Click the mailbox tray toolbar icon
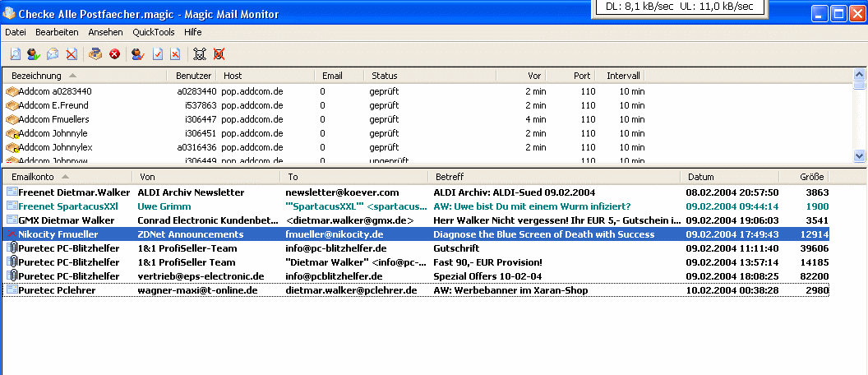This screenshot has width=868, height=375. (x=95, y=54)
